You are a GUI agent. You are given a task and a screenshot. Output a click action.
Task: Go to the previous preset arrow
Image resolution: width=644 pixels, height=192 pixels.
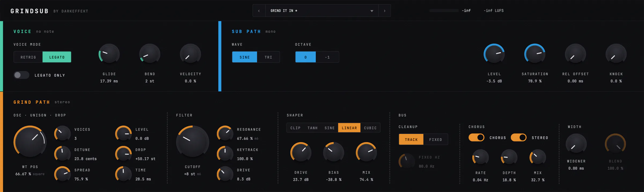pyautogui.click(x=259, y=11)
